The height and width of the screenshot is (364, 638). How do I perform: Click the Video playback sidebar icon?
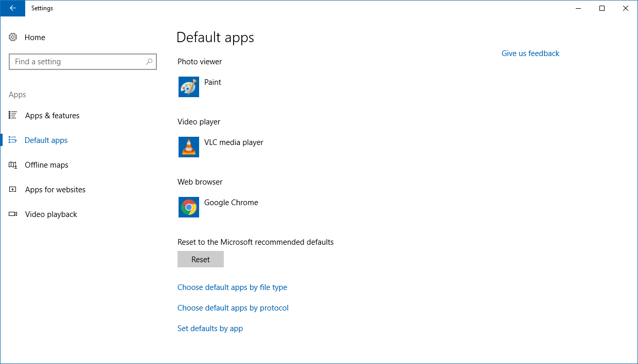click(13, 214)
